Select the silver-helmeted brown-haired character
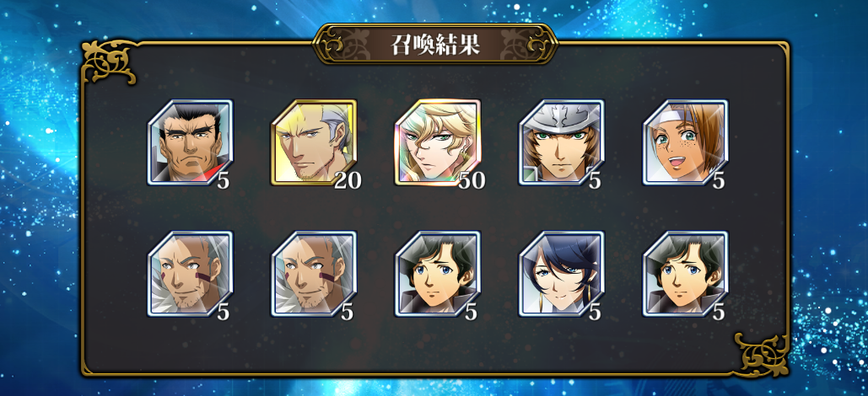Image resolution: width=868 pixels, height=396 pixels. (562, 142)
